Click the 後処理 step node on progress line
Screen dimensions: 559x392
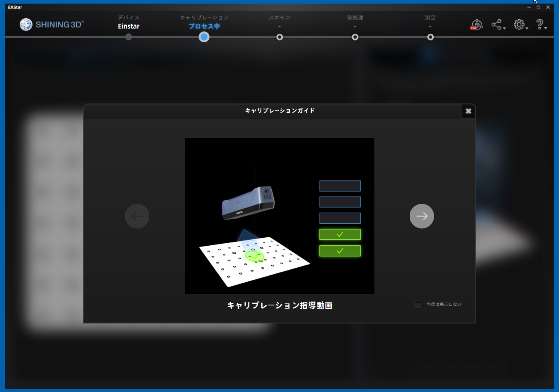[355, 37]
